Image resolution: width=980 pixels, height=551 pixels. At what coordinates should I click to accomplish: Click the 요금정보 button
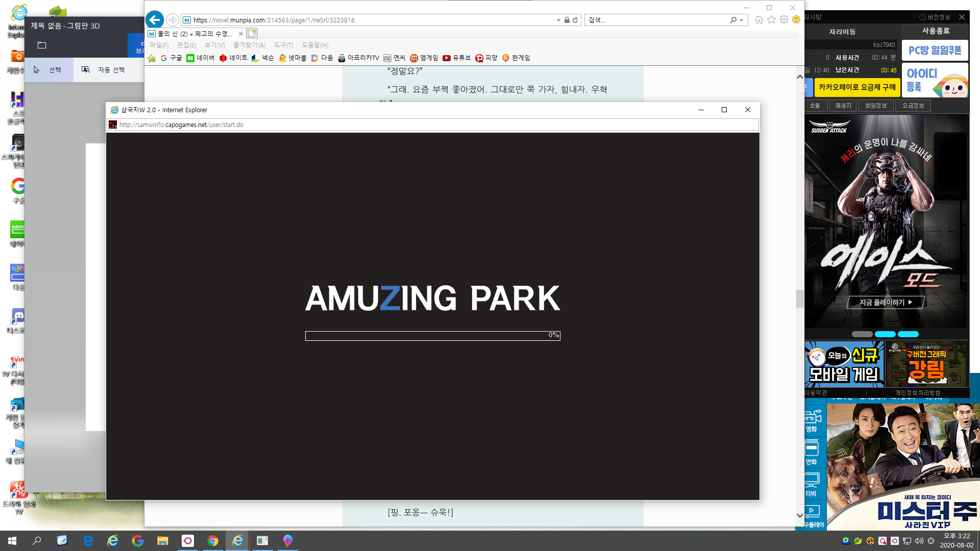click(913, 106)
